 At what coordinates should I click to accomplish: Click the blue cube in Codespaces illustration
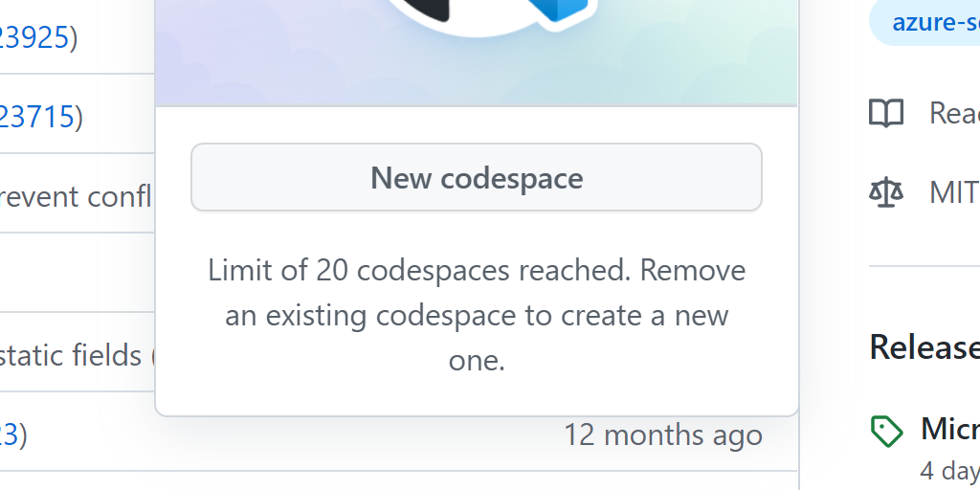coord(563,11)
